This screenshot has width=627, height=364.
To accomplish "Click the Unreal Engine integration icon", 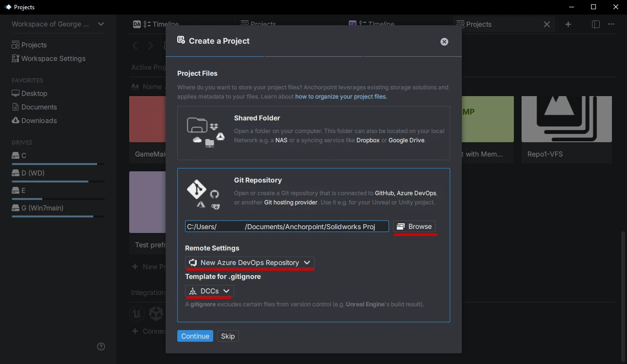I will tap(137, 314).
